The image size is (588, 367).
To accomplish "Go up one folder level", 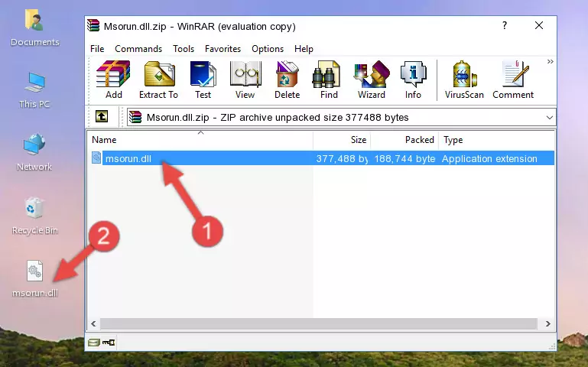I will pyautogui.click(x=102, y=116).
